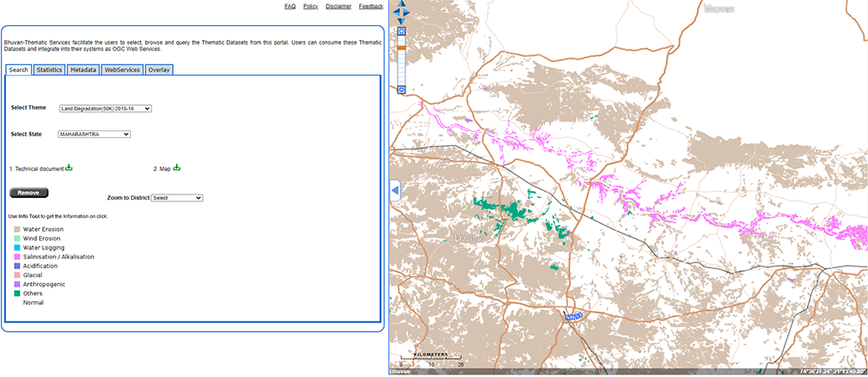Select the Overlay tab
The image size is (868, 377).
159,69
